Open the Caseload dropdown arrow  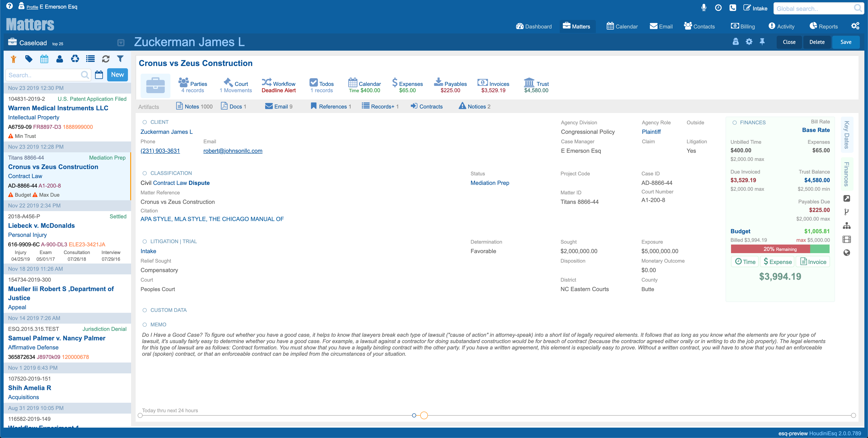(121, 43)
